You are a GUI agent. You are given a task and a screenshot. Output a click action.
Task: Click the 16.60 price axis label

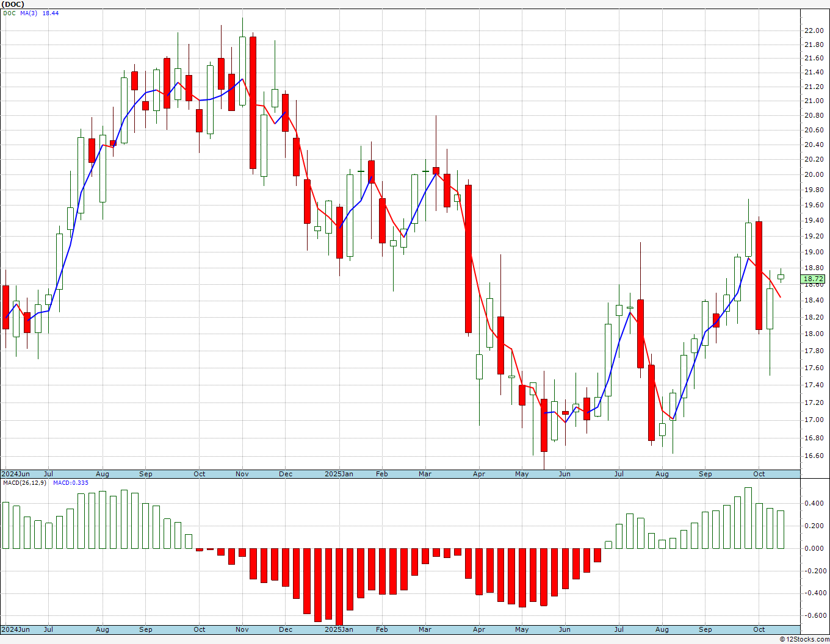[814, 456]
